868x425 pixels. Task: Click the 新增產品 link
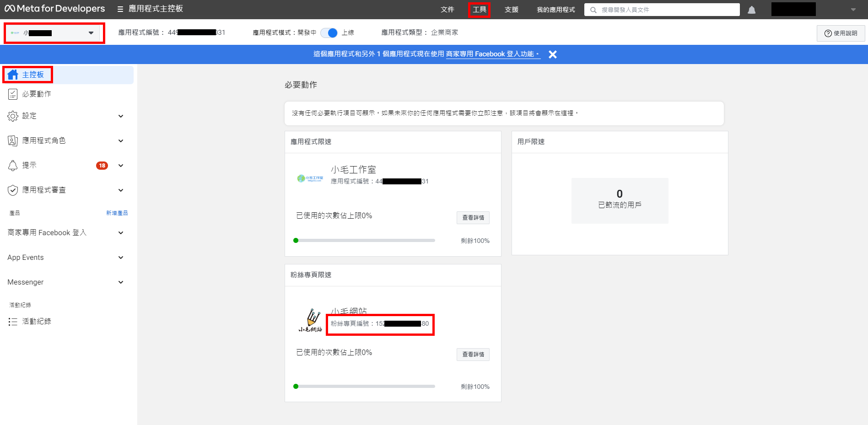[x=117, y=213]
